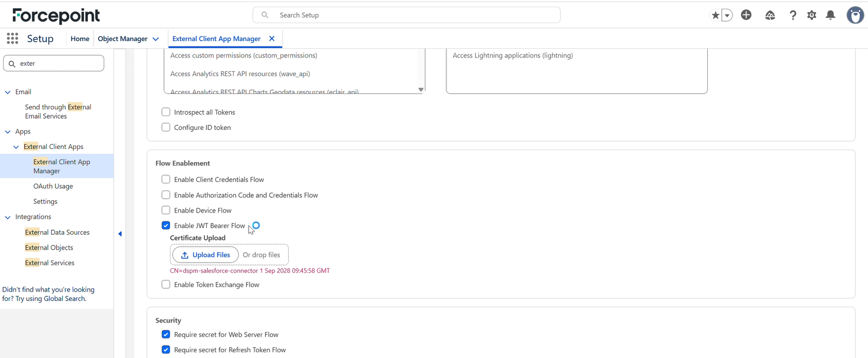Open Global Actions plus icon
This screenshot has width=868, height=358.
click(746, 15)
